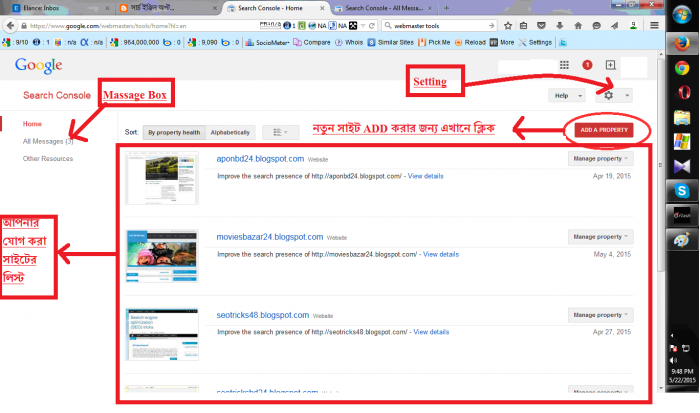Open the Paint palette icon in taskbar
The image size is (700, 413).
tap(682, 240)
